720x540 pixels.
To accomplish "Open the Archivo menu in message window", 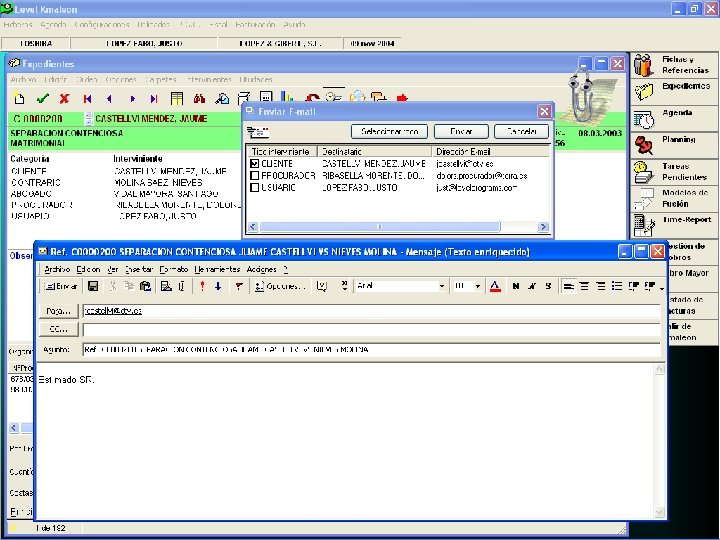I will point(57,270).
